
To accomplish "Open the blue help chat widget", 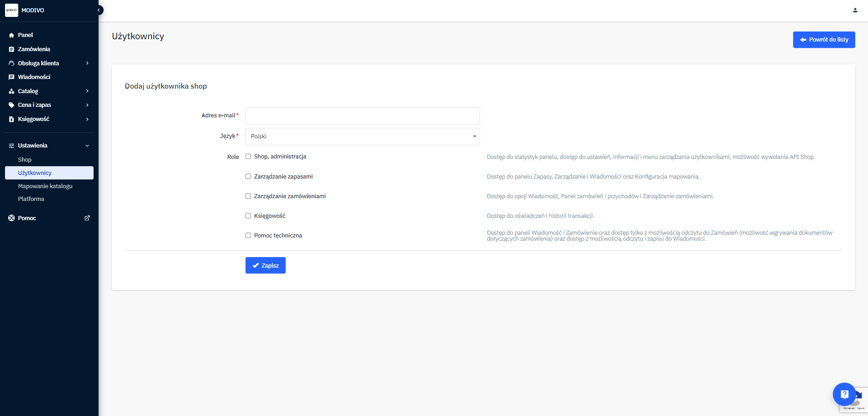I will point(844,394).
